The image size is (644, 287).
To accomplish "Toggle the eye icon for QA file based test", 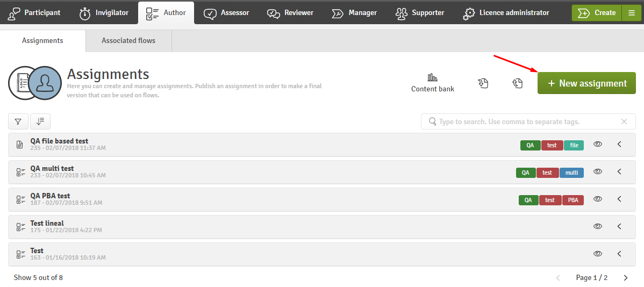I will click(598, 144).
